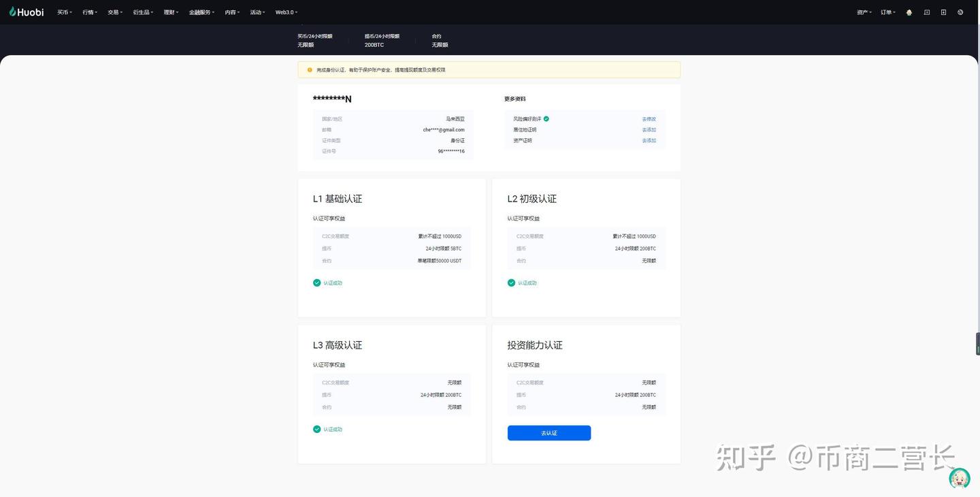Click the 认证成功 status under L1 基础认证
This screenshot has width=980, height=497.
(x=333, y=283)
